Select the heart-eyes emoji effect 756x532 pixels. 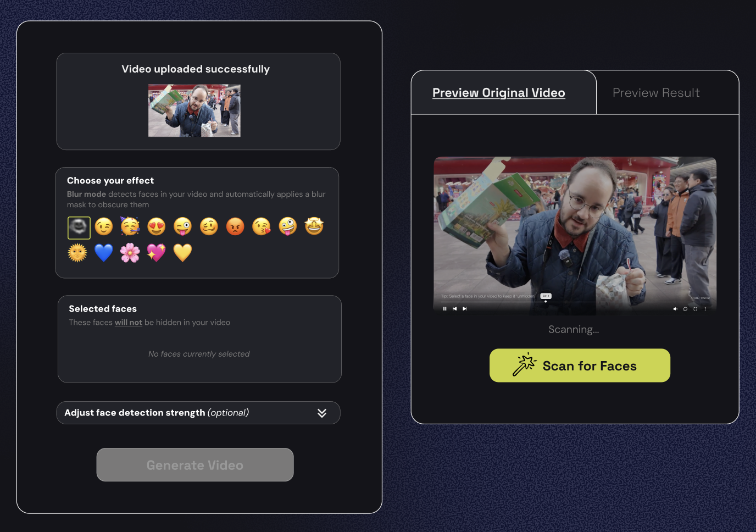[157, 226]
